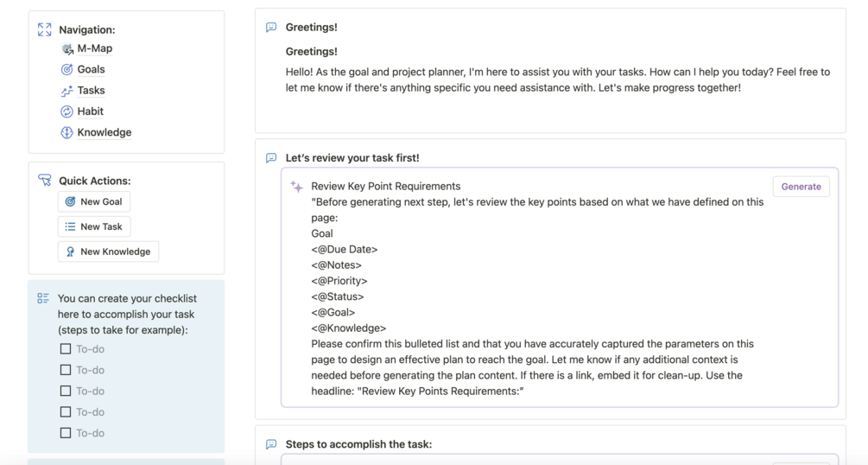Click the second To-do text field

(91, 370)
